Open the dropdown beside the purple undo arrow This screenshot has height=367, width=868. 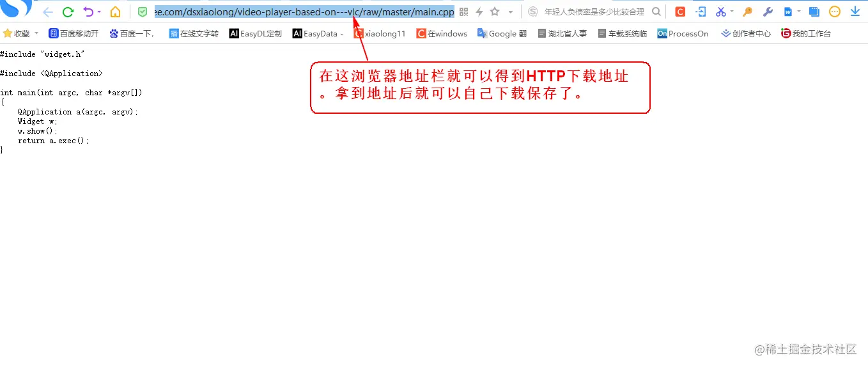(99, 12)
